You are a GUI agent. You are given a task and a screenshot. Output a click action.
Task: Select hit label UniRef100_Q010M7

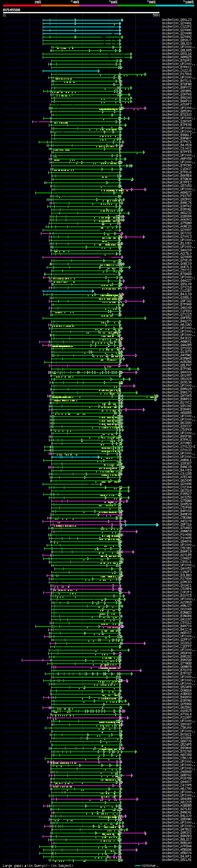tap(177, 375)
